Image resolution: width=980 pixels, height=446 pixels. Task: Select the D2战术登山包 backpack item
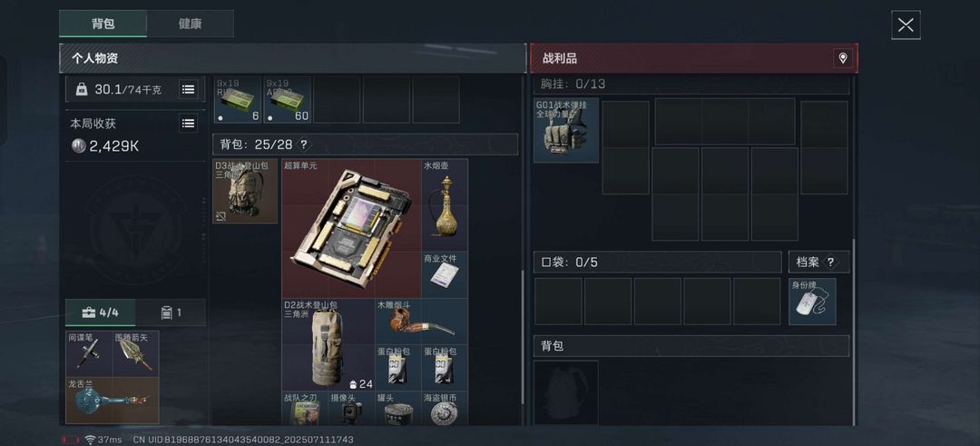328,344
